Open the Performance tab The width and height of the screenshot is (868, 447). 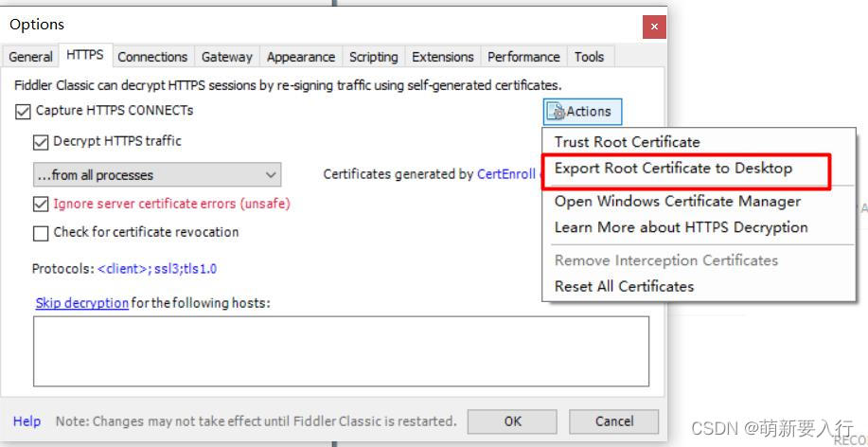[x=523, y=57]
